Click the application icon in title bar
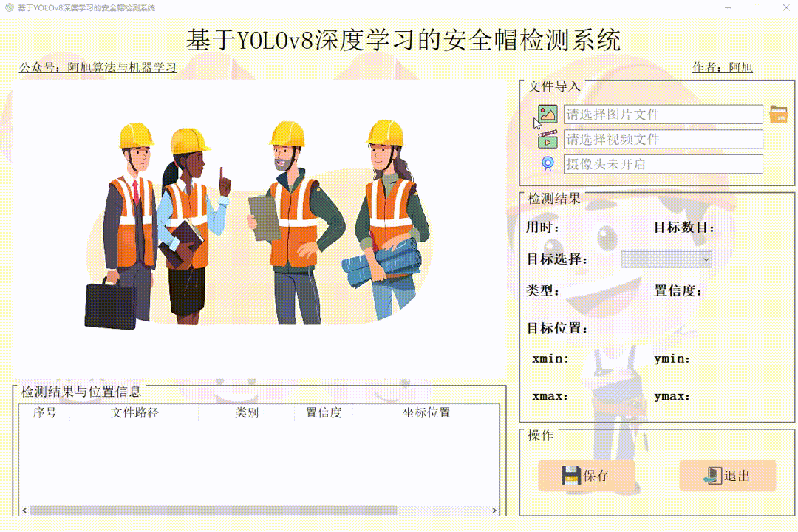Image resolution: width=798 pixels, height=532 pixels. pyautogui.click(x=7, y=7)
